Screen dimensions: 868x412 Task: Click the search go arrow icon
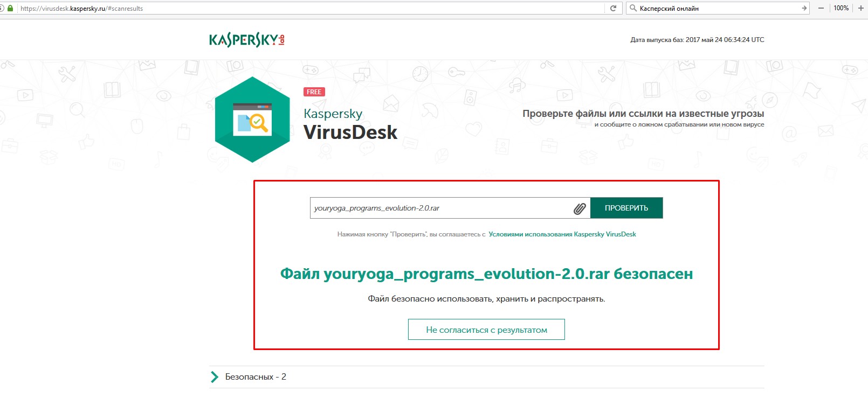(804, 8)
